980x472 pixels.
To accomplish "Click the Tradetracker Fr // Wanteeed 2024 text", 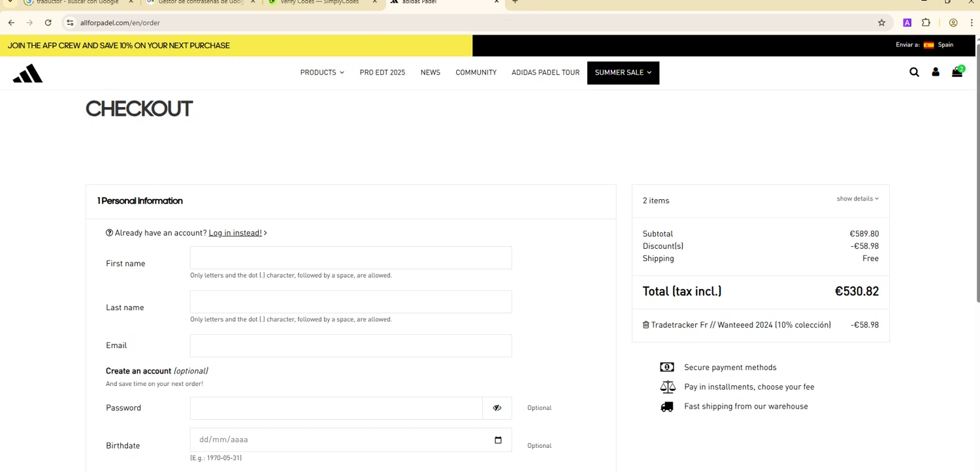I will click(741, 325).
